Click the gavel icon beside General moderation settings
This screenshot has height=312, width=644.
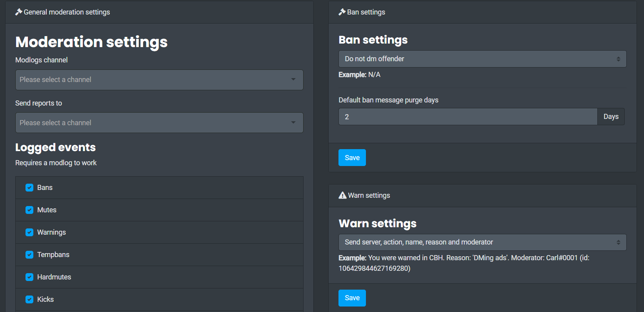[x=19, y=12]
